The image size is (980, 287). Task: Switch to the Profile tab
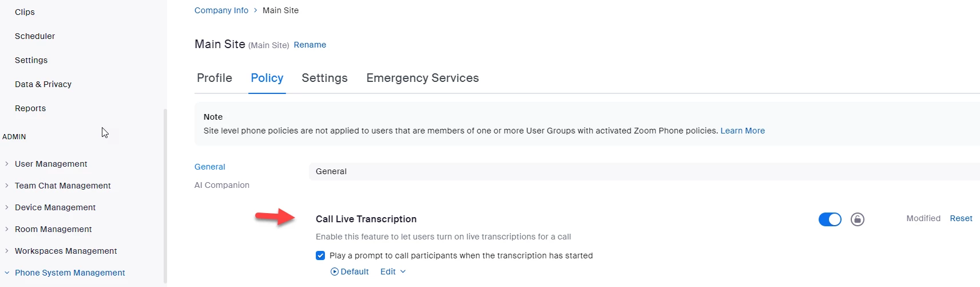[x=215, y=78]
